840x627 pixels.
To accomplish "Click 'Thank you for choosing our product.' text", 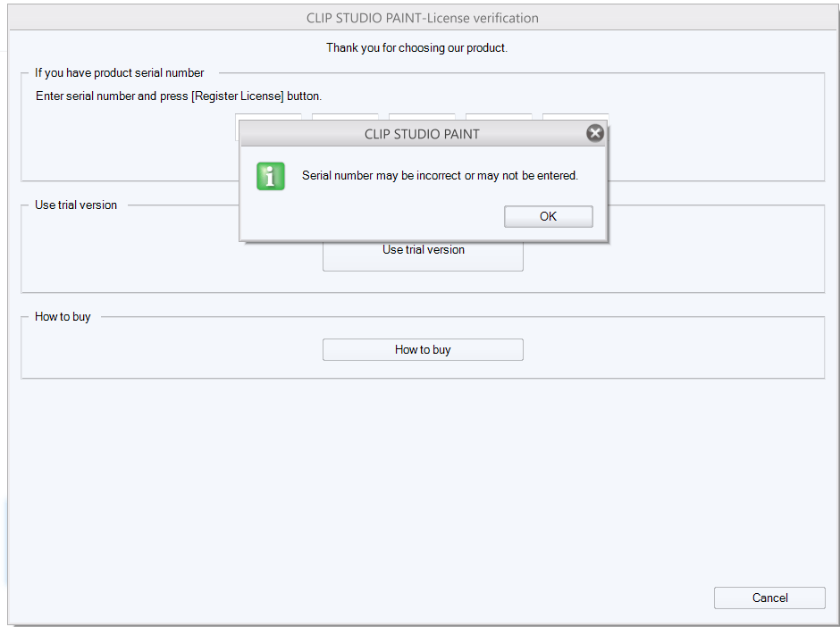I will click(x=416, y=47).
